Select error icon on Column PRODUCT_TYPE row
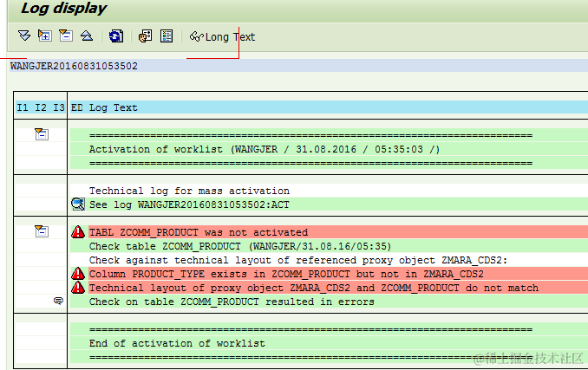Image resolution: width=588 pixels, height=370 pixels. click(78, 274)
